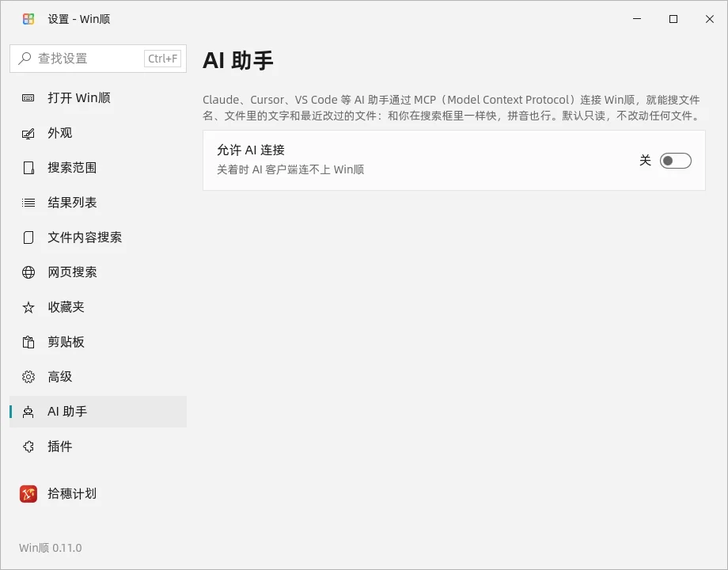Open the 拾穗计划 link
The width and height of the screenshot is (728, 570).
pyautogui.click(x=98, y=494)
